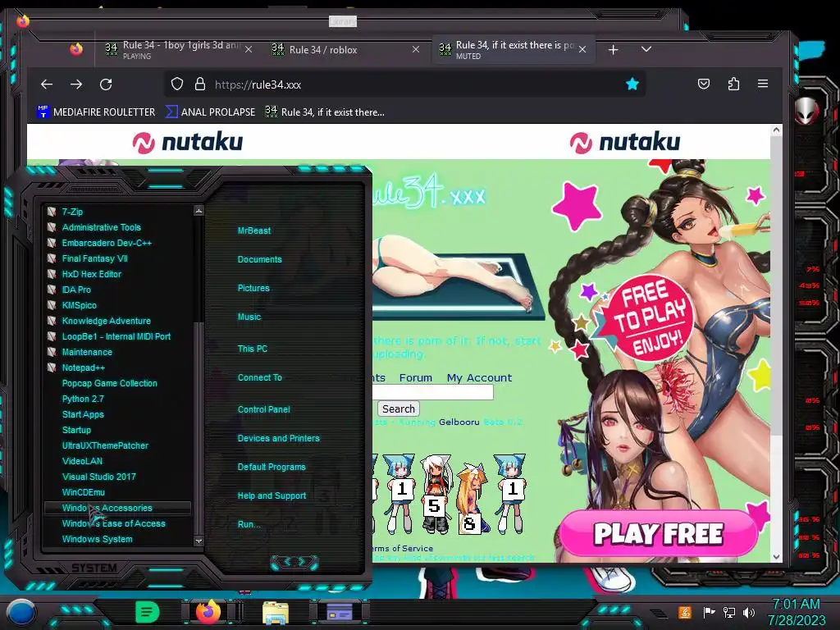This screenshot has width=840, height=630.
Task: Open the LoopBe1 - Internal MIDI Port entry
Action: click(116, 336)
